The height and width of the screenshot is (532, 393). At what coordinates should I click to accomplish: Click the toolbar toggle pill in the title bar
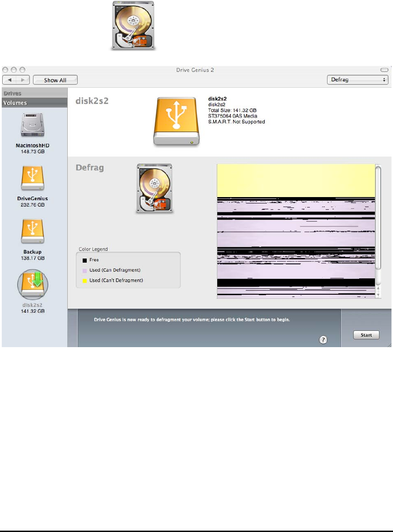click(384, 70)
